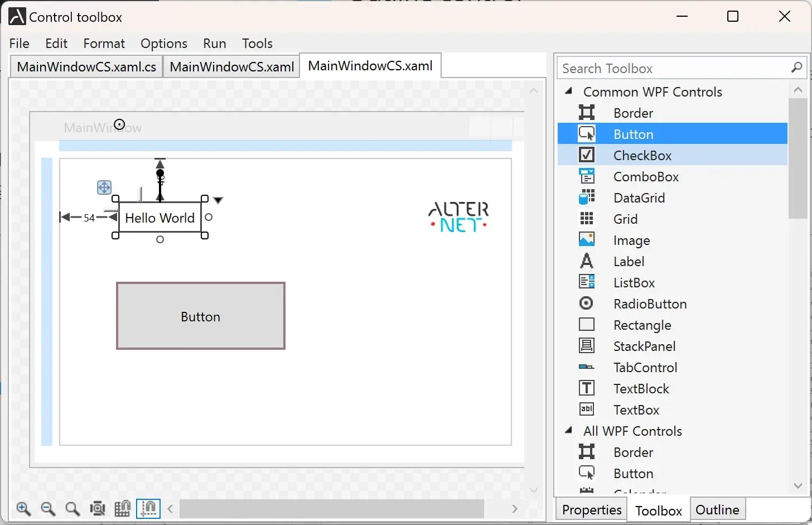Open the dropdown arrow beside Hello World
Viewport: 812px width, 525px height.
(219, 200)
